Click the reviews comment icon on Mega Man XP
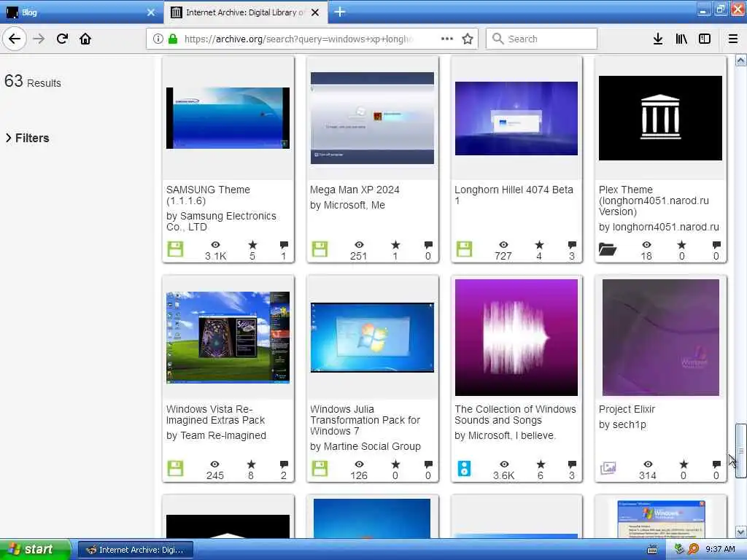This screenshot has width=747, height=560. click(x=428, y=245)
